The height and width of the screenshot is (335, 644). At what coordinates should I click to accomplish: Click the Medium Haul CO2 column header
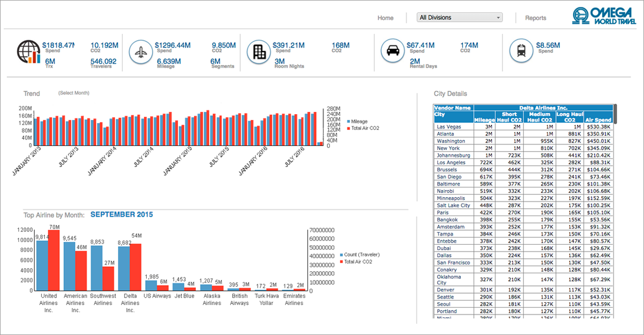pos(539,117)
